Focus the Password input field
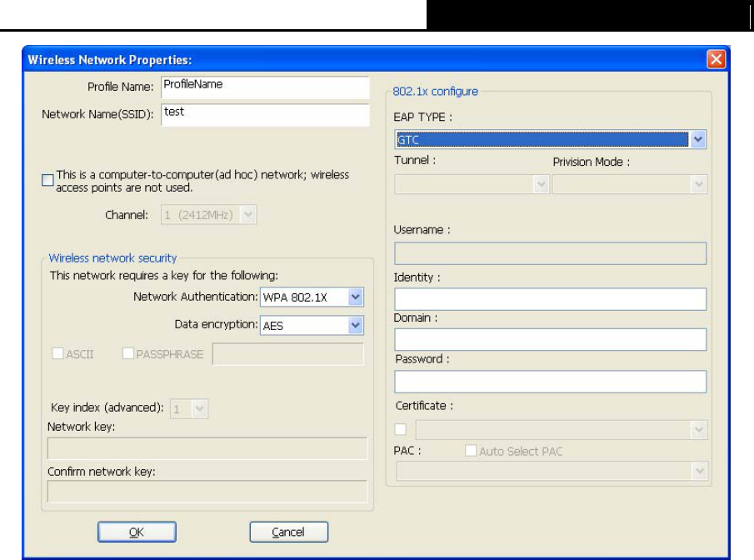The height and width of the screenshot is (560, 754). [550, 382]
